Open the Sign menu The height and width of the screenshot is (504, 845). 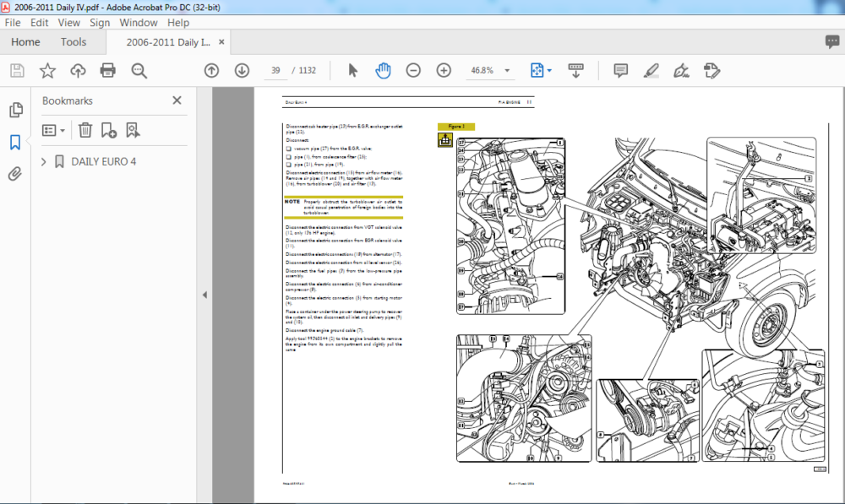point(100,23)
